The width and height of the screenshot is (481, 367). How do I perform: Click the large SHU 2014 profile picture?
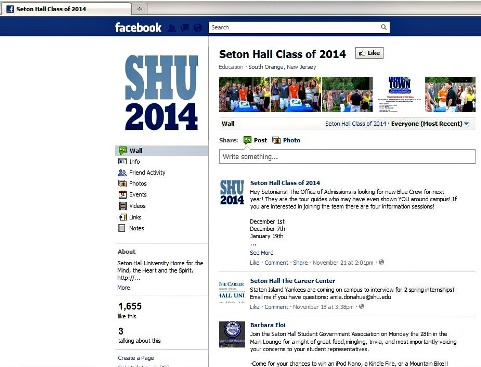(161, 93)
